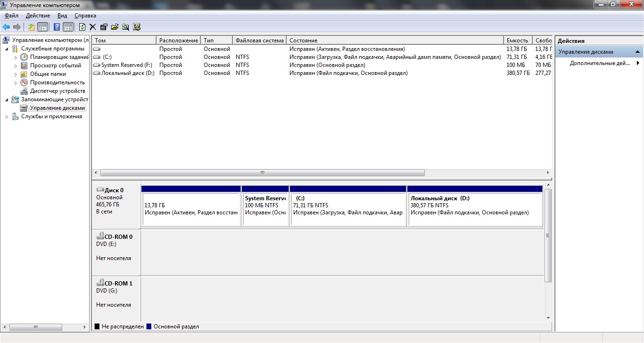
Task: Click the open folder icon in toolbar
Action: tap(115, 27)
